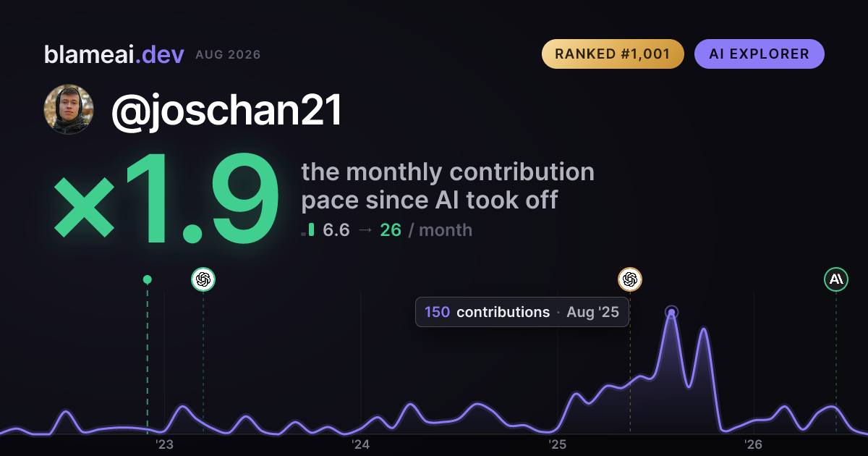Select the '24 axis label
The width and height of the screenshot is (868, 456).
pyautogui.click(x=361, y=444)
